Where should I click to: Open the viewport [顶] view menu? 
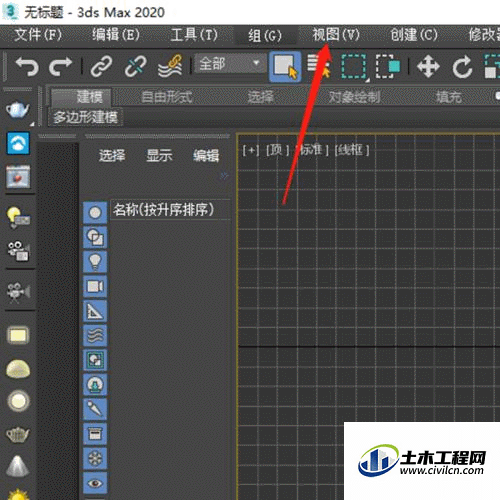tap(277, 150)
